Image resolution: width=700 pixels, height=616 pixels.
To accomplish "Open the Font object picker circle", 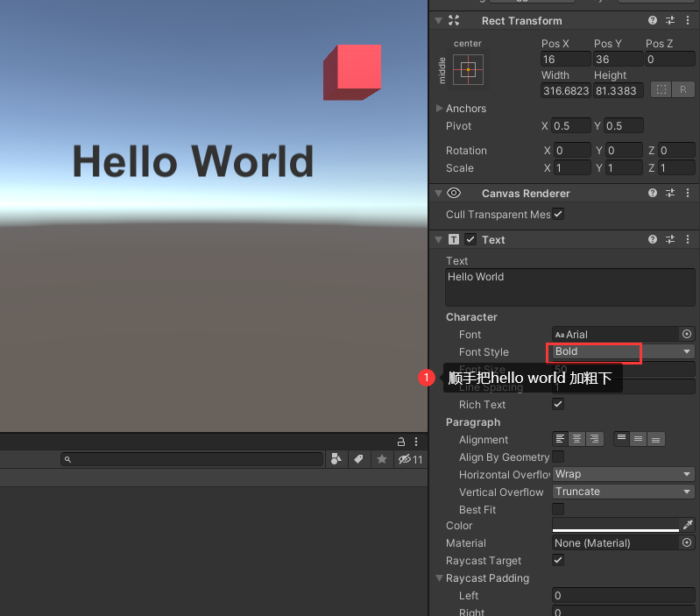I will pyautogui.click(x=687, y=334).
